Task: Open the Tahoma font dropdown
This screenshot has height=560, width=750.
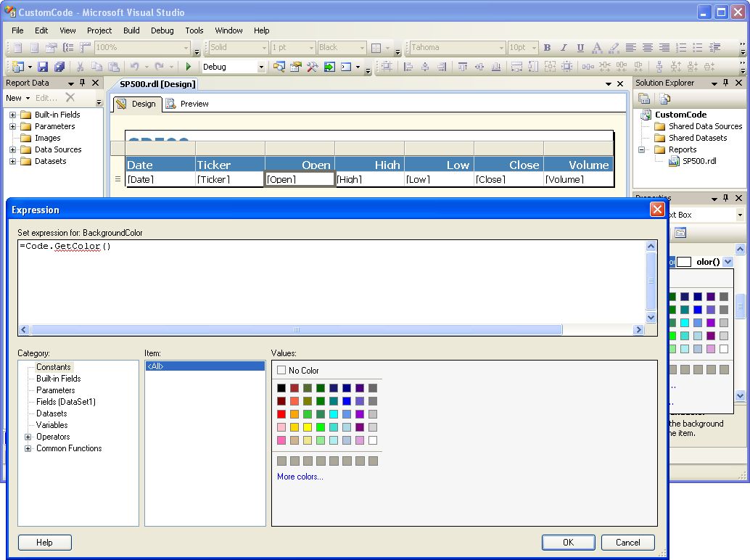Action: [x=501, y=47]
